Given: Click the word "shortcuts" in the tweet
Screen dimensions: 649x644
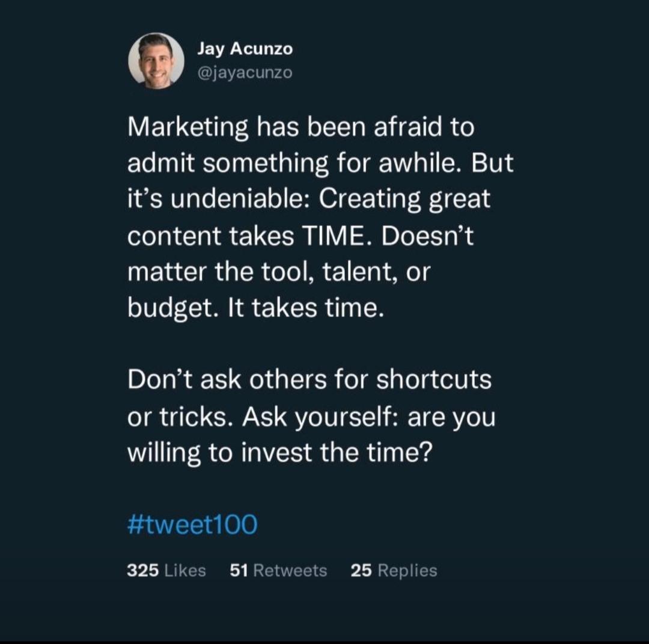Looking at the screenshot, I should pos(433,380).
